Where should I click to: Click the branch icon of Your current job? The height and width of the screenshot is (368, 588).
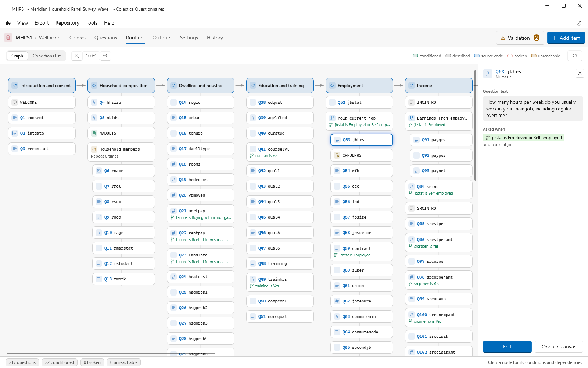(332, 118)
